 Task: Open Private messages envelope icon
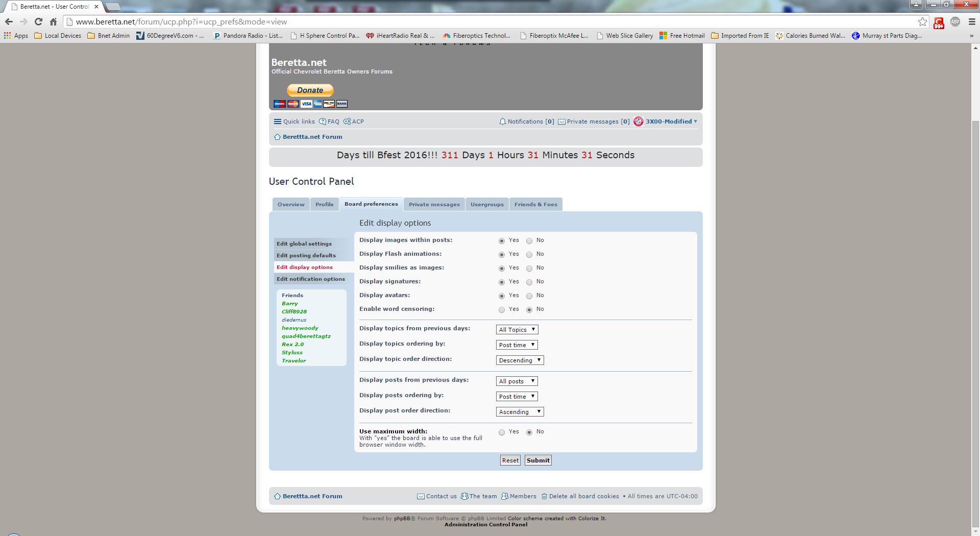pos(561,121)
